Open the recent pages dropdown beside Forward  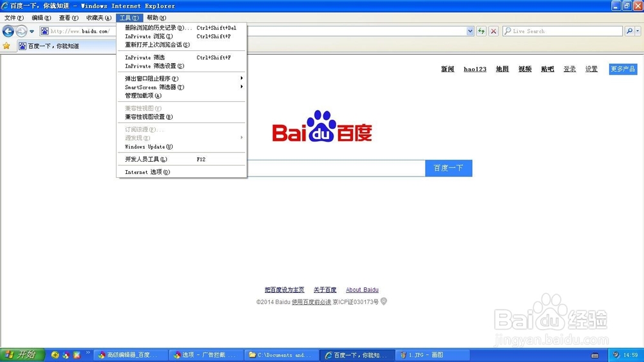[x=32, y=31]
